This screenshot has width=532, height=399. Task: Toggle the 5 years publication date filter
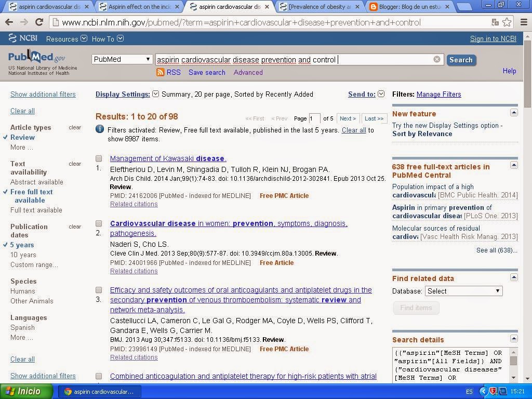coord(22,245)
